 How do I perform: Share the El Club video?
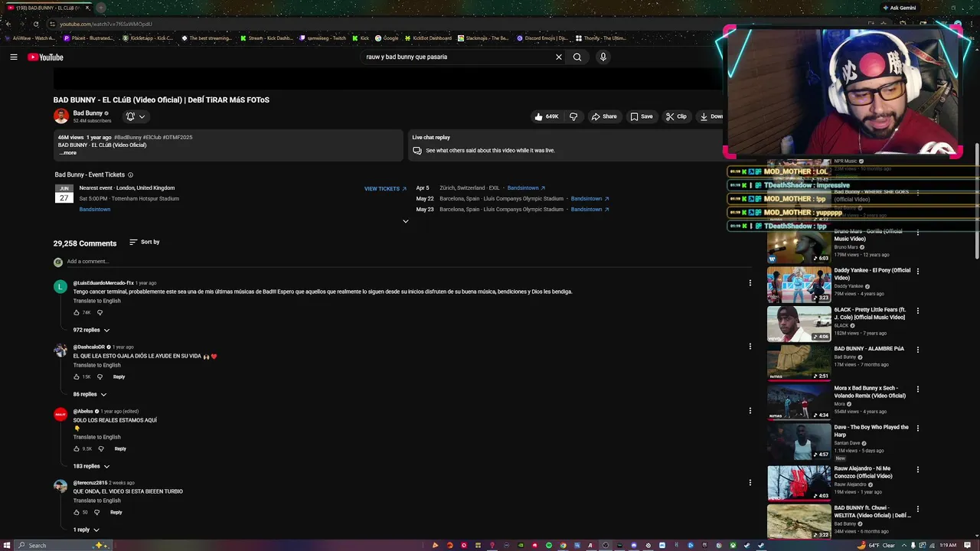tap(604, 116)
